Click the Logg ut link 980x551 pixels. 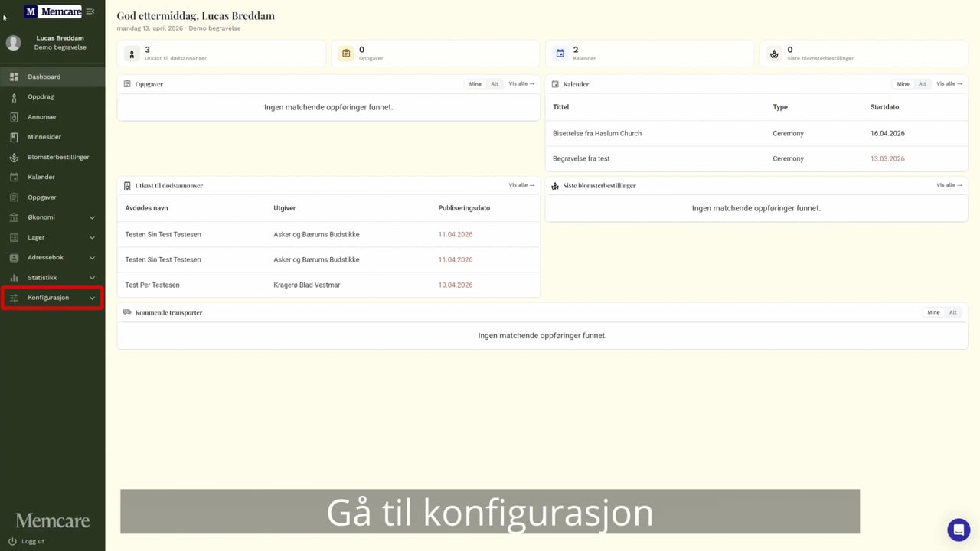point(33,541)
